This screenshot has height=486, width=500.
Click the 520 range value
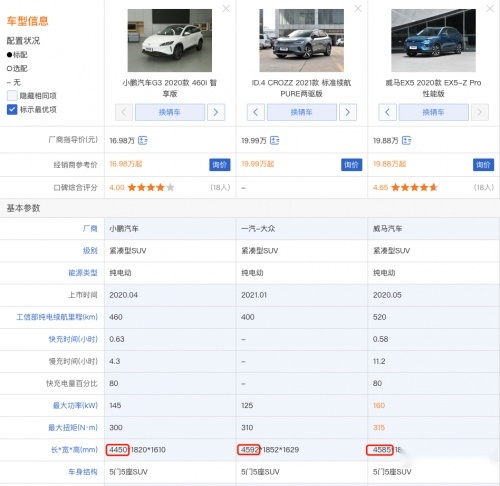[x=380, y=317]
